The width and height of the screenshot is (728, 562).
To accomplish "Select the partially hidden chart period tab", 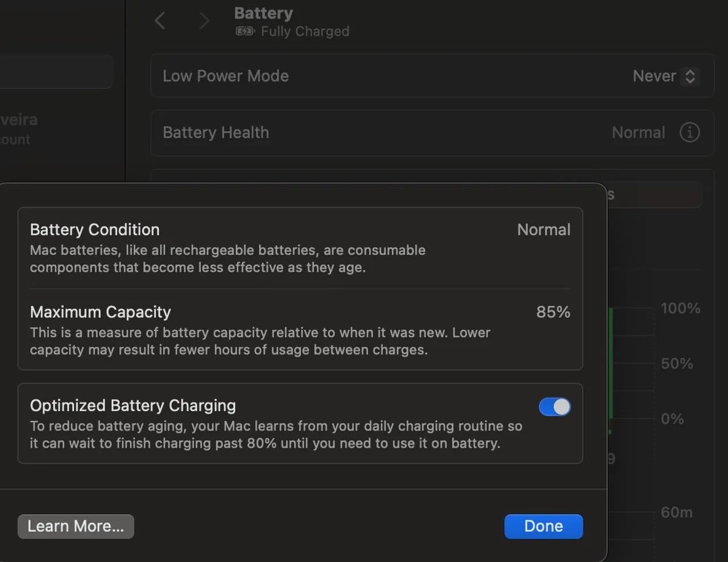I will click(654, 195).
